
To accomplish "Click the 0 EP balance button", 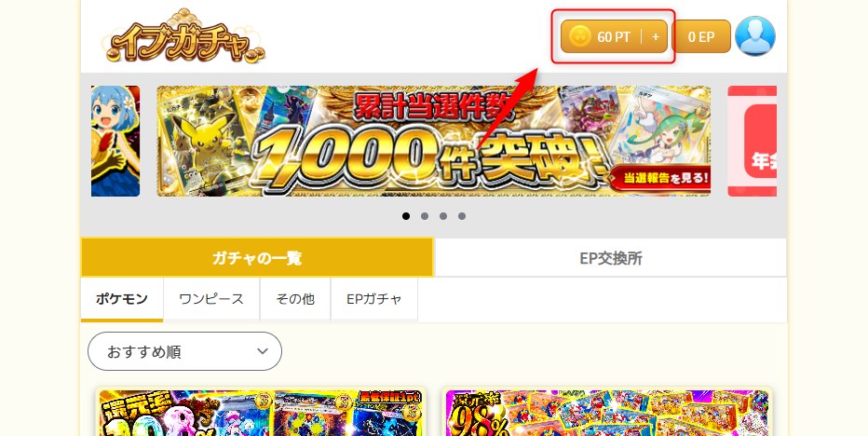I will coord(701,37).
